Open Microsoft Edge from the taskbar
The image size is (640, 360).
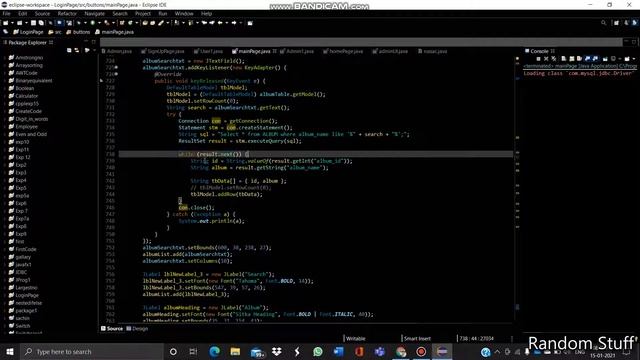coord(214,352)
